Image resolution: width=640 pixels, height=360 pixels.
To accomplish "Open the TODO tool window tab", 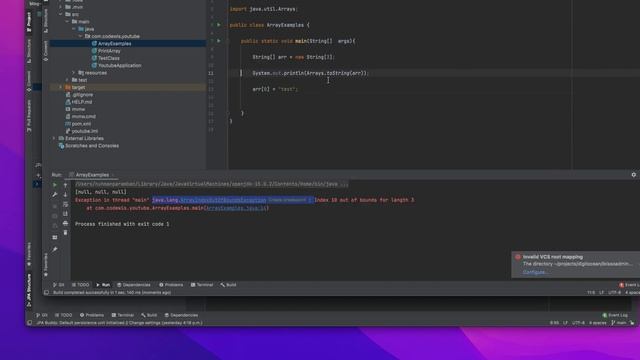I will point(80,285).
